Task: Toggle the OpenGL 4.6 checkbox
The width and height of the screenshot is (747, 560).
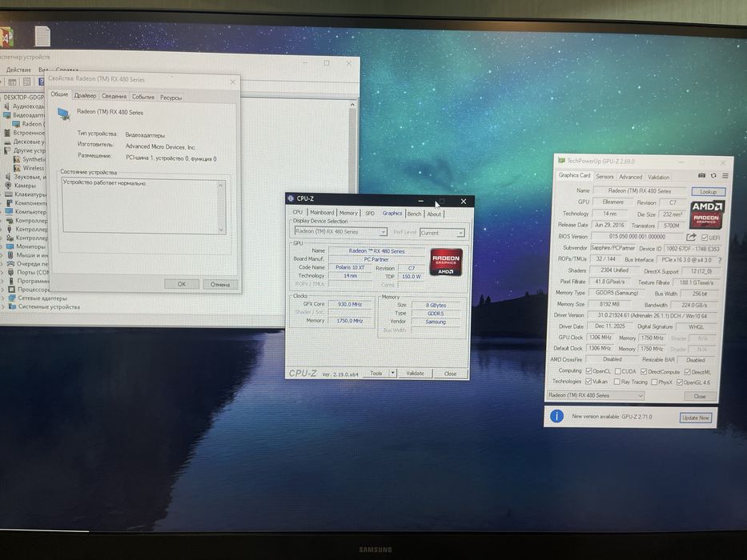Action: tap(680, 382)
